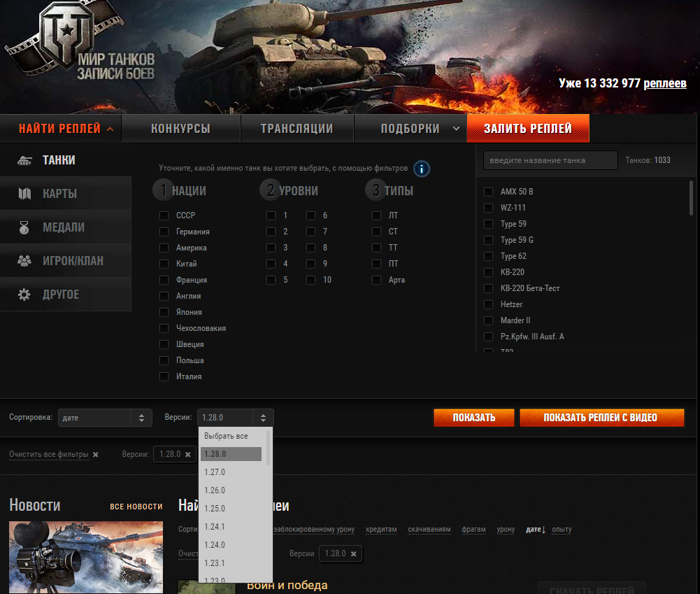Click the gear icon next to Другое
This screenshot has height=594, width=700.
pos(25,295)
